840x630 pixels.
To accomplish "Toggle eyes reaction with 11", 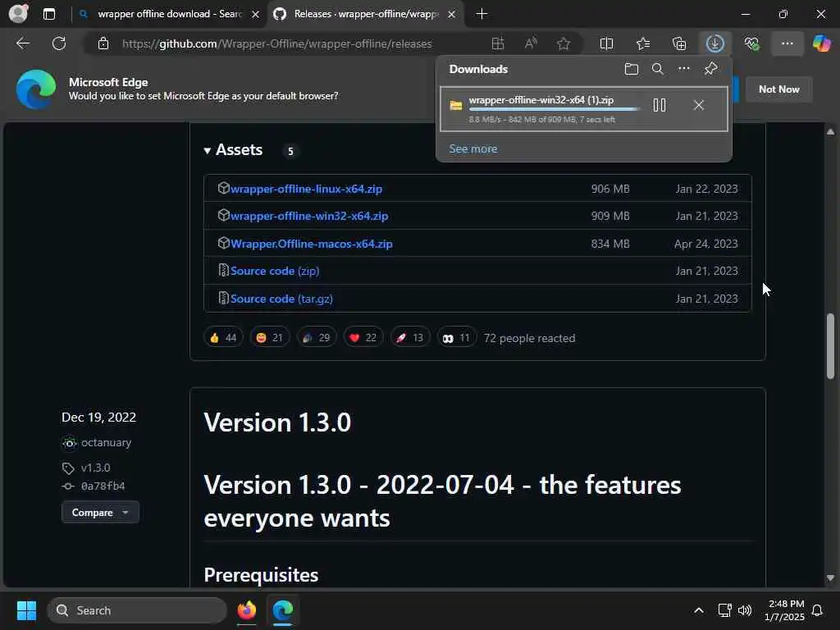I will 456,337.
